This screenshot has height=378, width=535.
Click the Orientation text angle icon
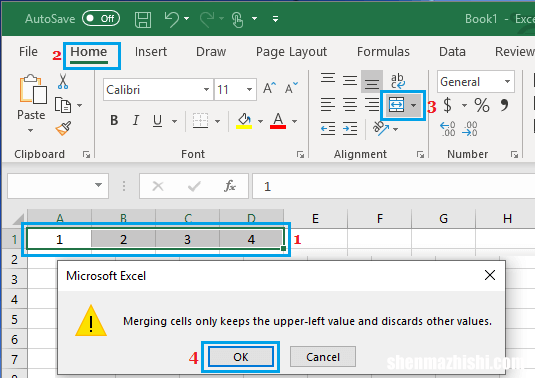coord(381,129)
